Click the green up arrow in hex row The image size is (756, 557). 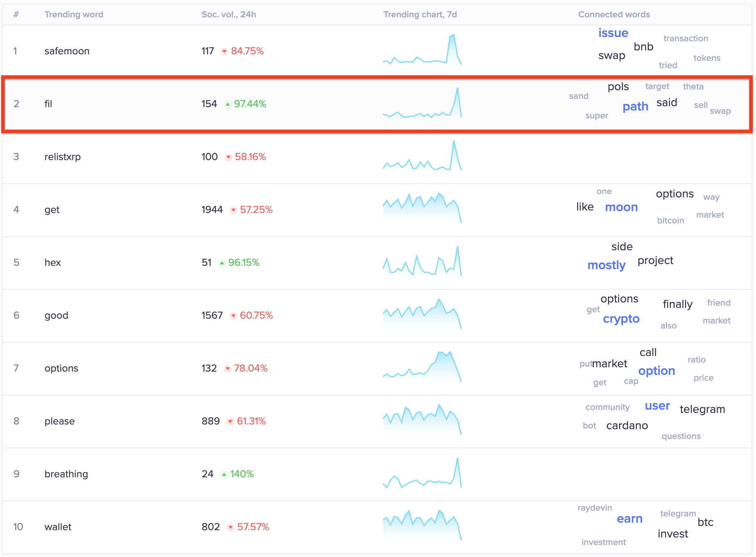(222, 263)
